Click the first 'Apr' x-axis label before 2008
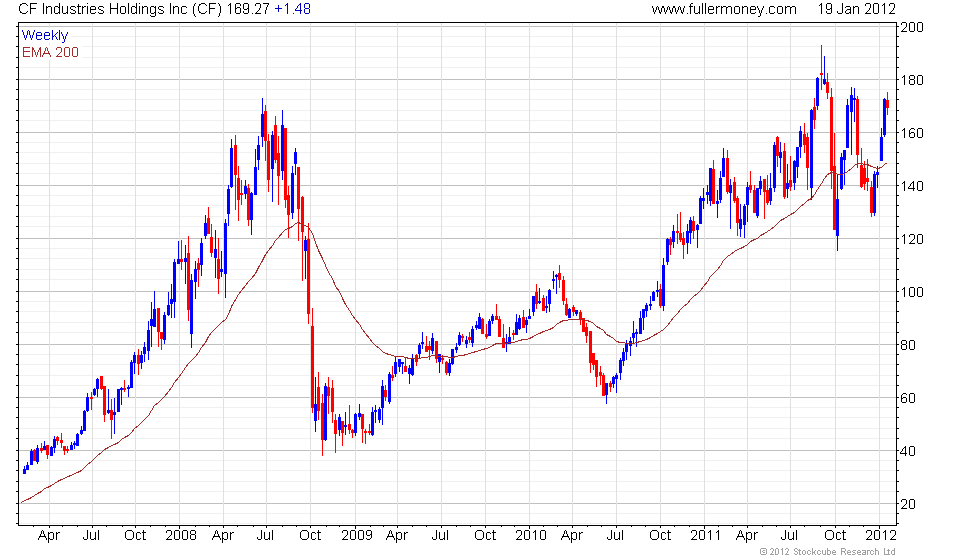The width and height of the screenshot is (980, 560). tap(49, 536)
